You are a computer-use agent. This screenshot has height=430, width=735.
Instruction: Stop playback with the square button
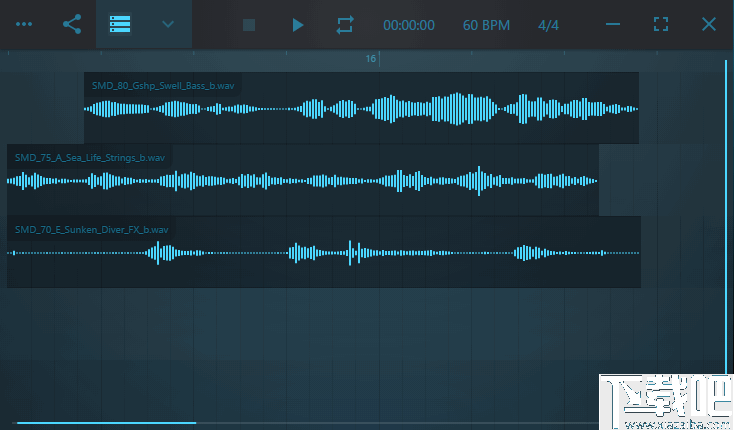(249, 25)
